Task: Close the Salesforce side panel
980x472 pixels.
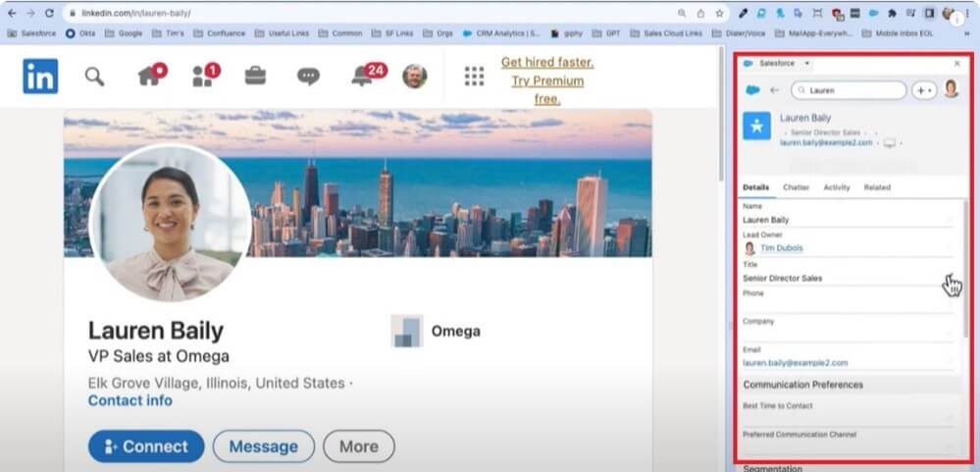Action: [956, 64]
